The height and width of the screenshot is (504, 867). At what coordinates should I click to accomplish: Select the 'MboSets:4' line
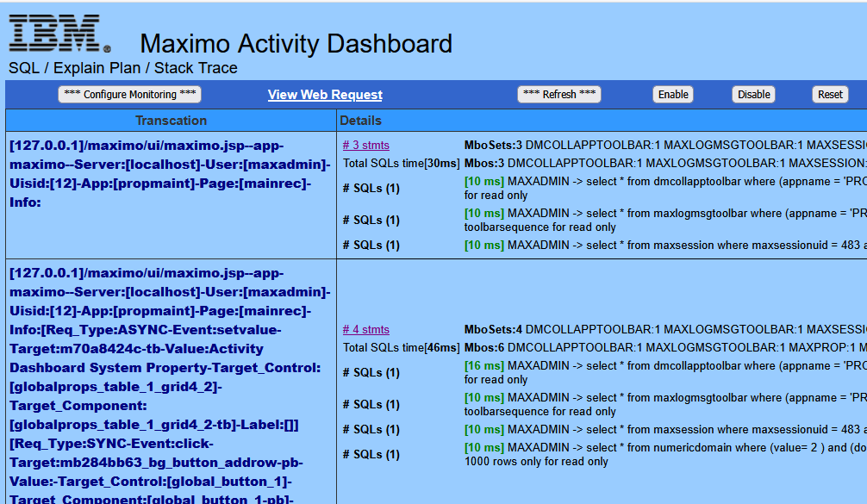(x=665, y=329)
